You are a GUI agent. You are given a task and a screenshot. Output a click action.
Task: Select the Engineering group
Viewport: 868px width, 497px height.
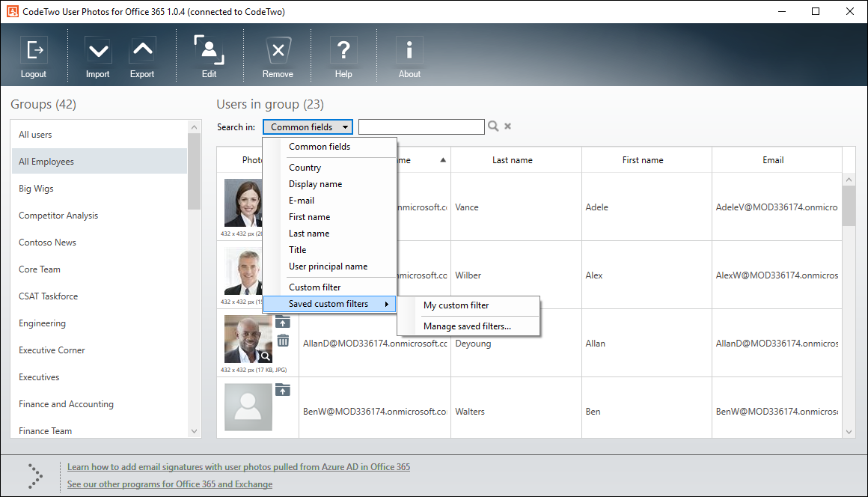point(100,323)
